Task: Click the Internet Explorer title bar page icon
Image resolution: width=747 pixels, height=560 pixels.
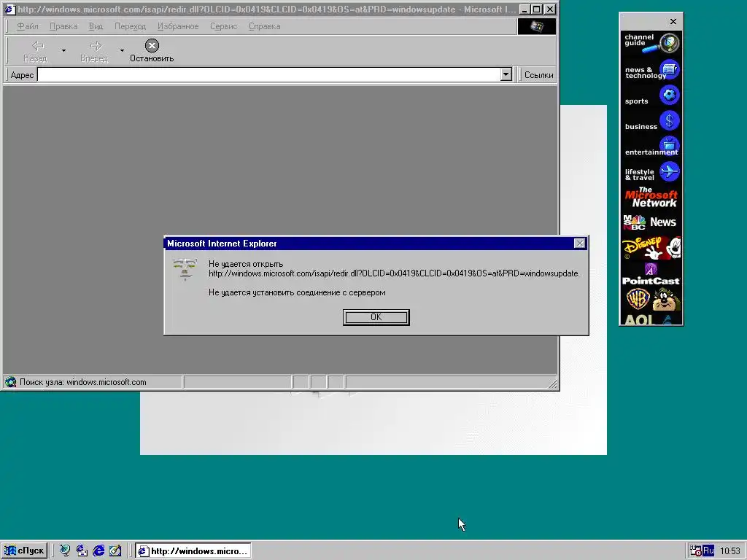Action: (9, 9)
